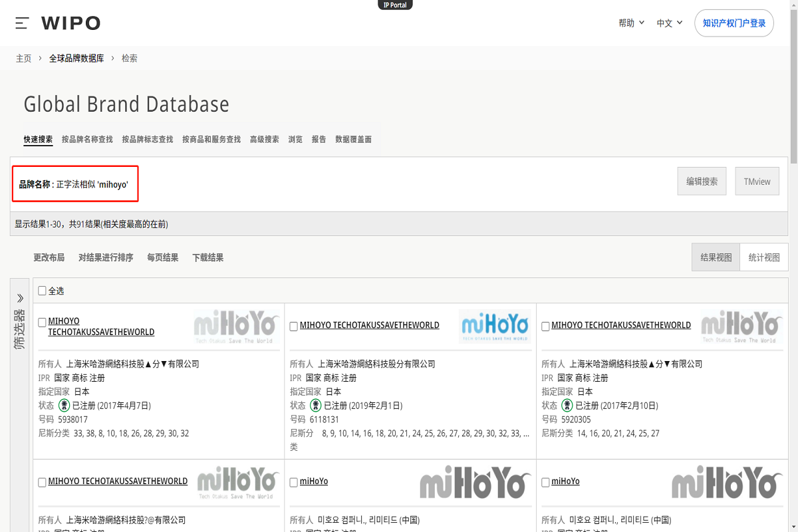Click the IP Portal tab at top
This screenshot has width=798, height=532.
(395, 5)
